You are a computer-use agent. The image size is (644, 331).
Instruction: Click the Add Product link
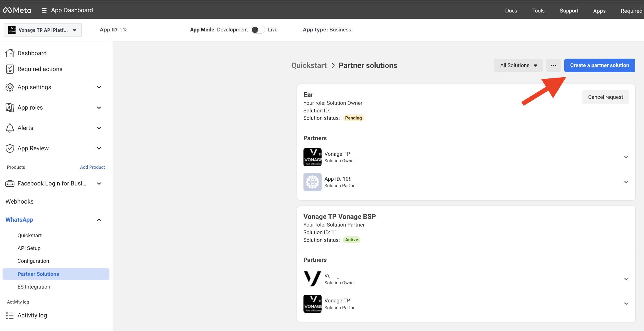92,167
